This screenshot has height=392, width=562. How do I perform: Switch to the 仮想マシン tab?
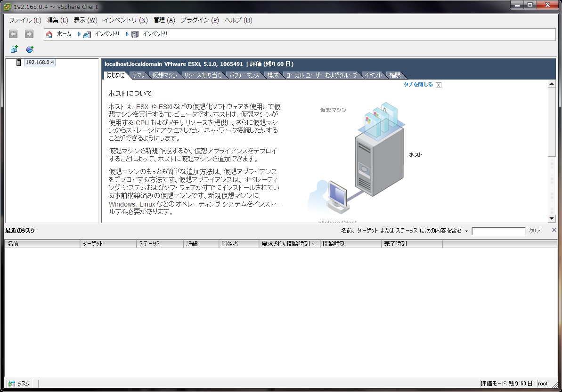click(165, 75)
